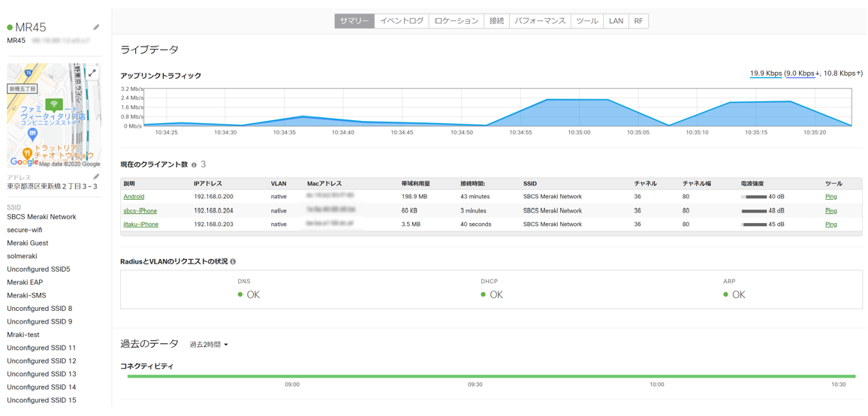Click IP address 192.168.0.204
Screen dimensions: 868x416
(x=214, y=210)
